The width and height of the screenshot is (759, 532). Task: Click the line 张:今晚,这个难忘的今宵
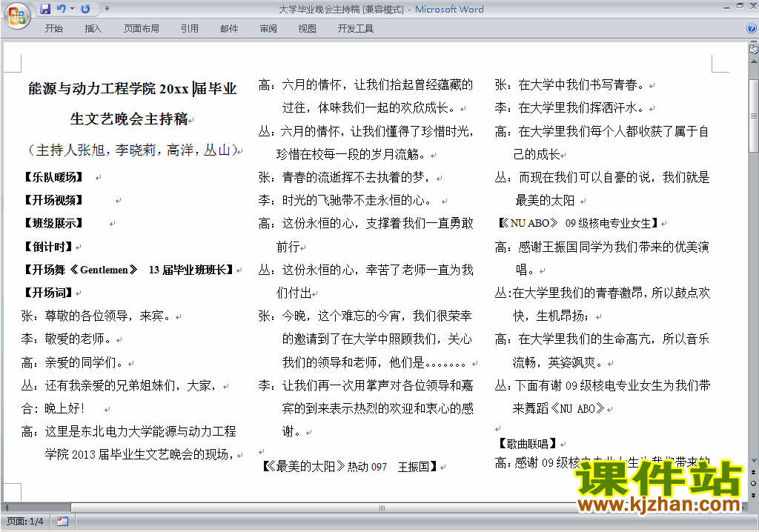(365, 316)
